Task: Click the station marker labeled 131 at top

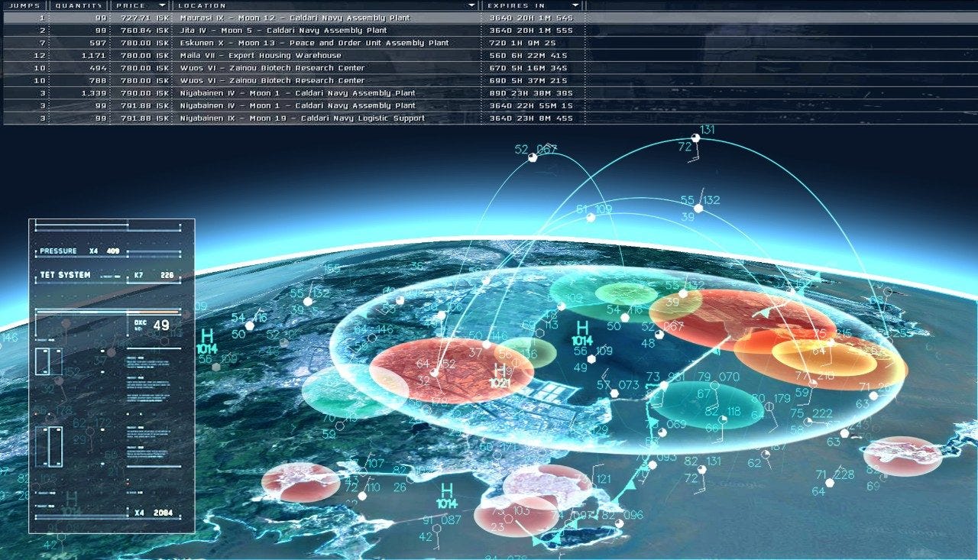Action: 695,138
